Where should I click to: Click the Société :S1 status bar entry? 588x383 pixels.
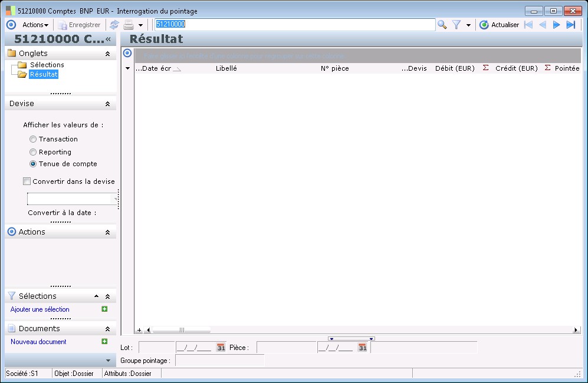point(22,374)
